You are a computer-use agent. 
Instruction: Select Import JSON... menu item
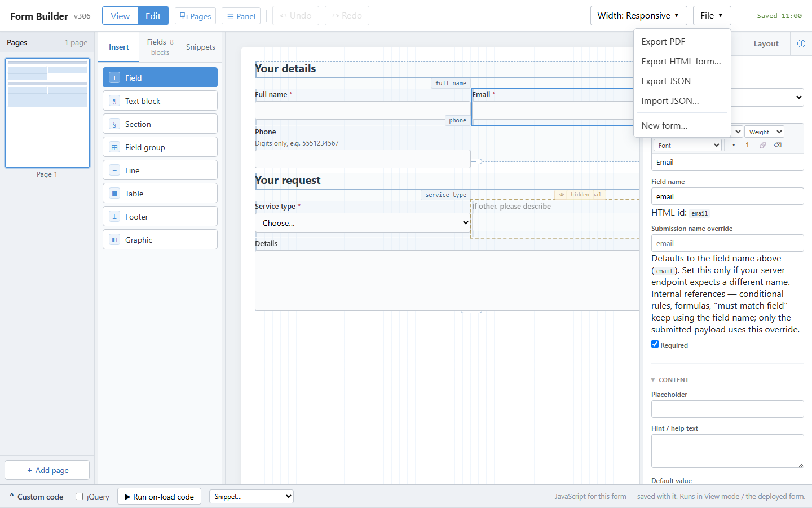tap(682, 101)
